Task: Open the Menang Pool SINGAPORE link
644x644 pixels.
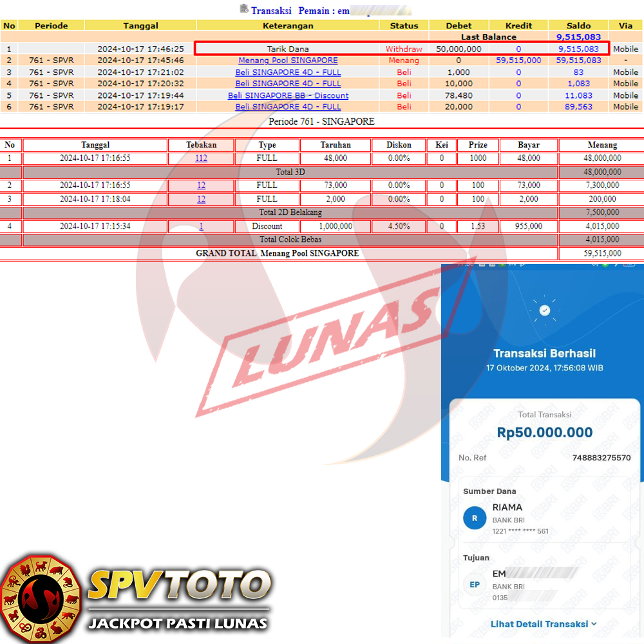Action: coord(288,61)
